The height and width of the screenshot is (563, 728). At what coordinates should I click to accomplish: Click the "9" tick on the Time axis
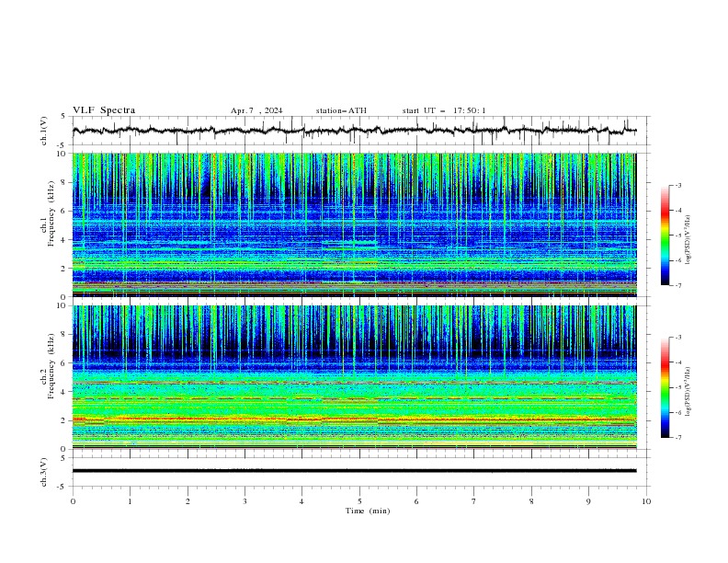(x=588, y=501)
